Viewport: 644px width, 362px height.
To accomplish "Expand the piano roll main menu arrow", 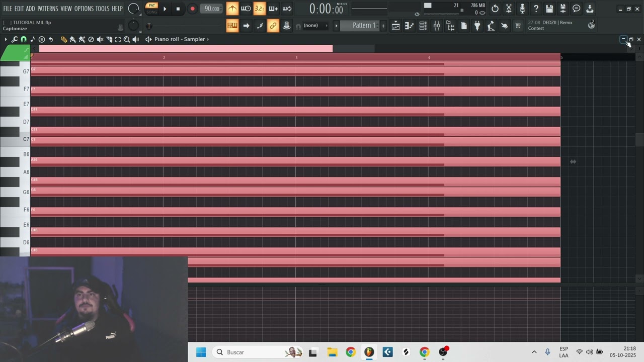I will click(x=6, y=39).
